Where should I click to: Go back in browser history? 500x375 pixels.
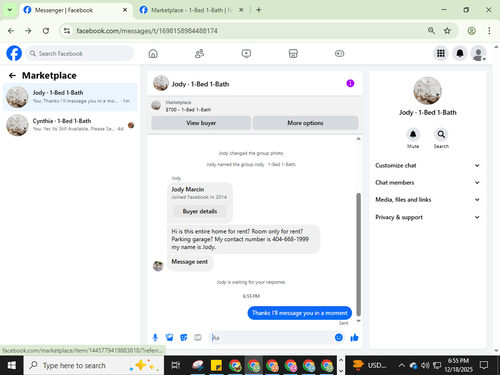pyautogui.click(x=11, y=31)
